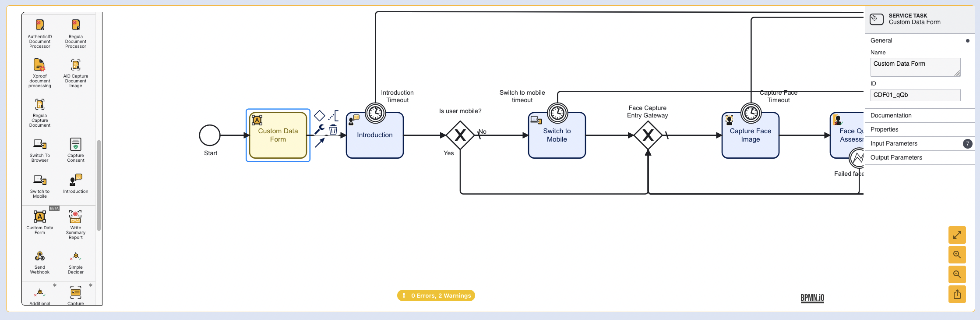
Task: Select the Custom Data Form task on canvas
Action: 278,135
